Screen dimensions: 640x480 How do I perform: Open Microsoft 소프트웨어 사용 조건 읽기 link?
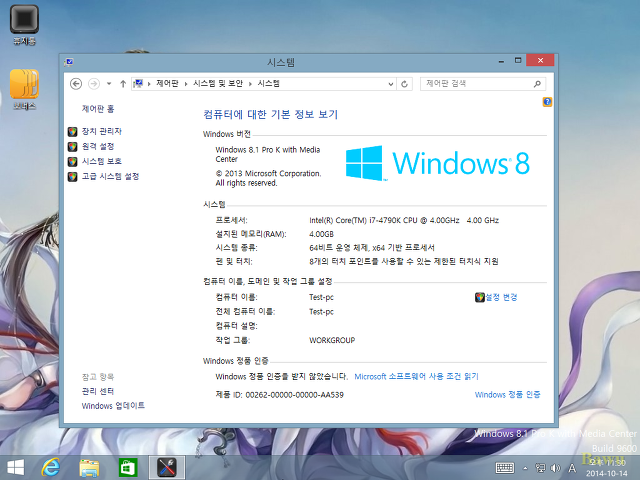[x=416, y=376]
